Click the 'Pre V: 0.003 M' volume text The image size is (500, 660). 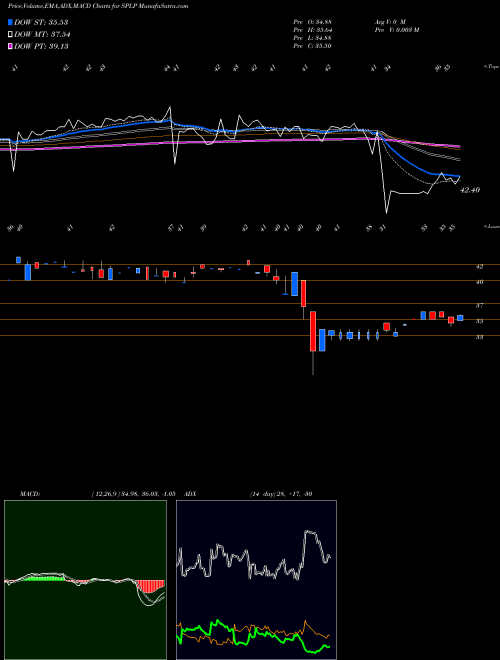(397, 30)
